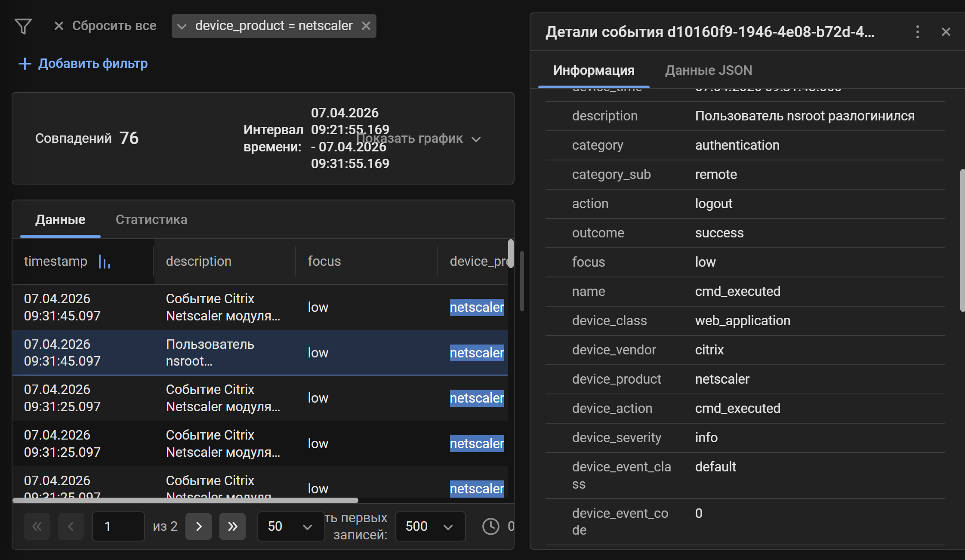The width and height of the screenshot is (965, 560).
Task: Open the 50 rows-per-page dropdown
Action: tap(290, 526)
